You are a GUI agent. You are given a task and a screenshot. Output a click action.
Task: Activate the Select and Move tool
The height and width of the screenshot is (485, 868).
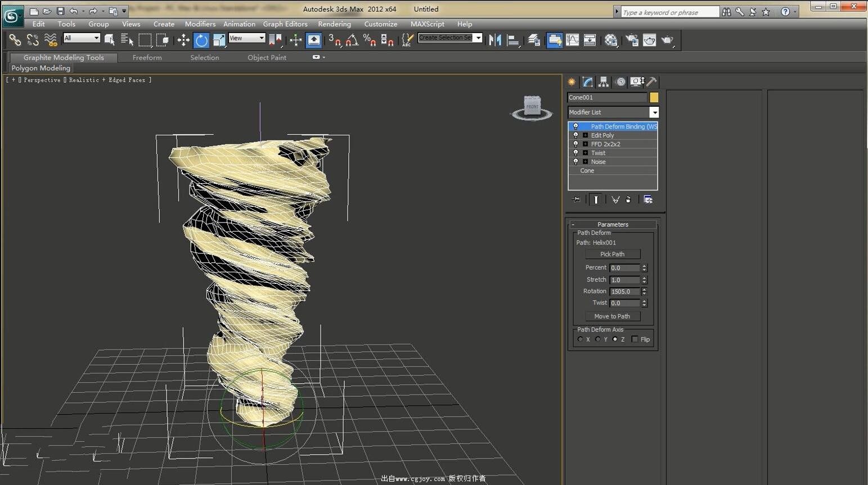pyautogui.click(x=183, y=40)
